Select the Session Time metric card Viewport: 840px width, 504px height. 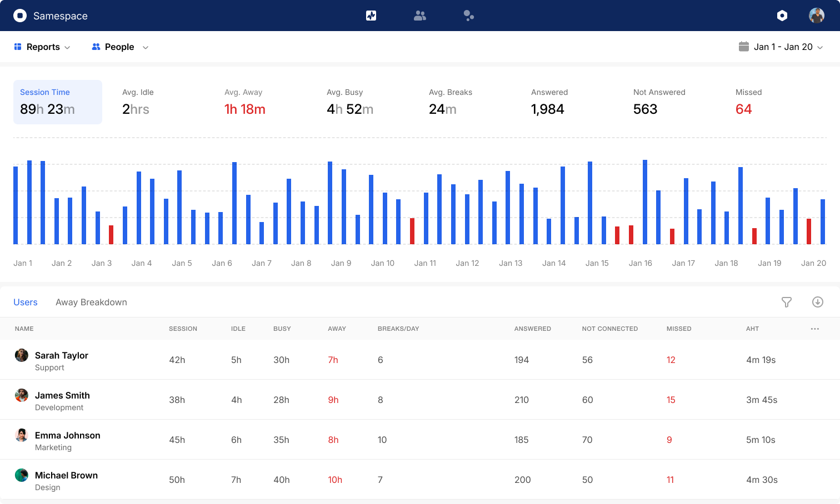coord(58,102)
